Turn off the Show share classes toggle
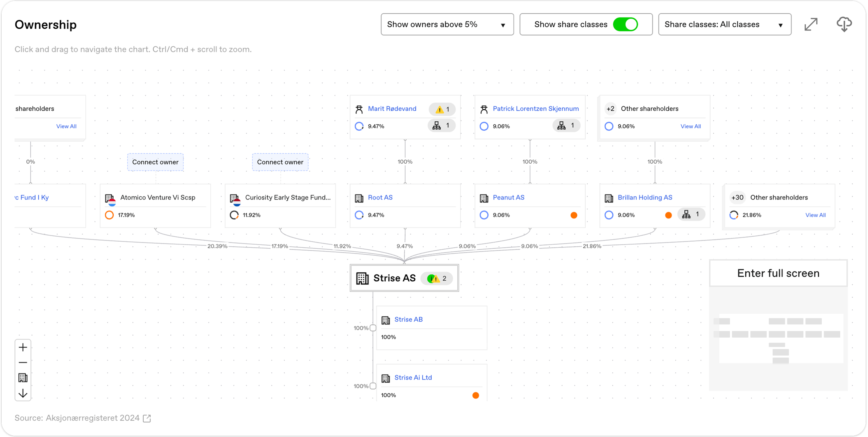Image resolution: width=868 pixels, height=437 pixels. pos(625,24)
